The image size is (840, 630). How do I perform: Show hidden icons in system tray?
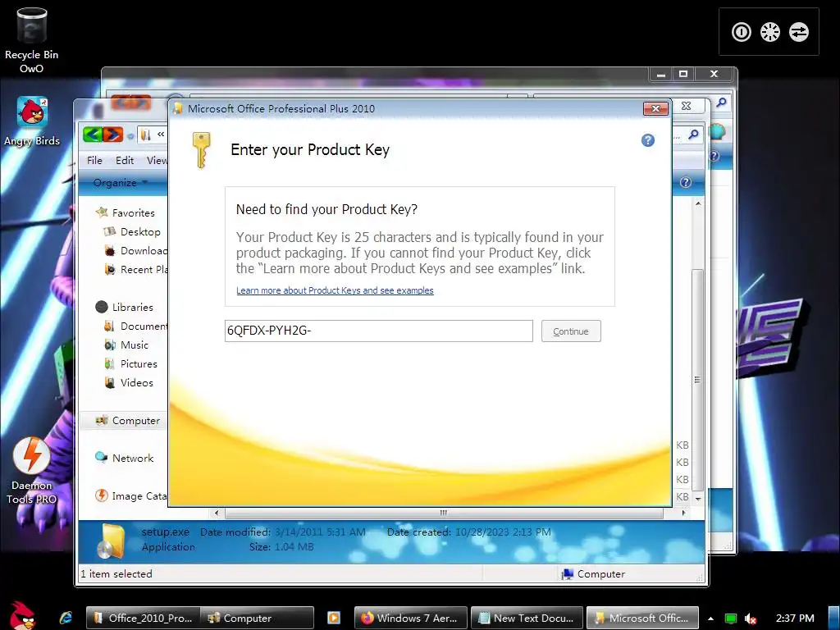(711, 619)
